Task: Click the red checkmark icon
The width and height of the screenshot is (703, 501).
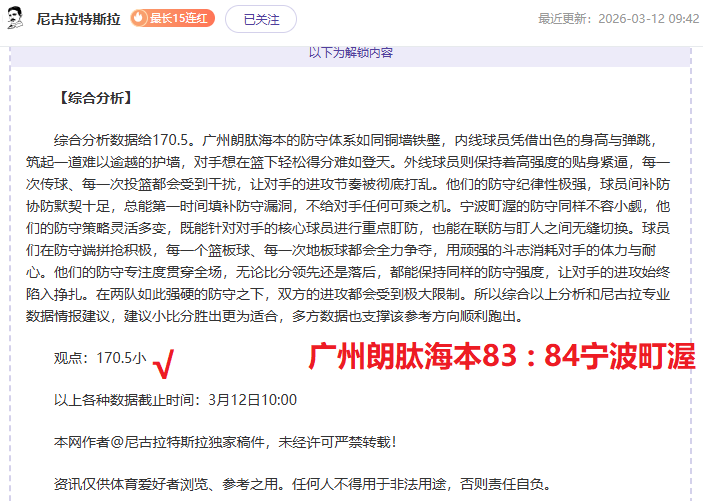Action: click(x=164, y=364)
